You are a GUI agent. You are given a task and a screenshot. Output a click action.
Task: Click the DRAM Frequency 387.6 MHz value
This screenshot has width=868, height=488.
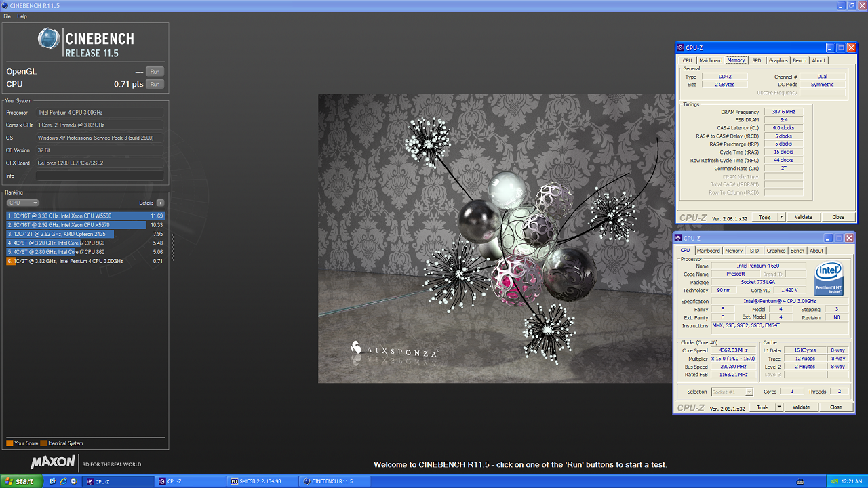pyautogui.click(x=783, y=112)
